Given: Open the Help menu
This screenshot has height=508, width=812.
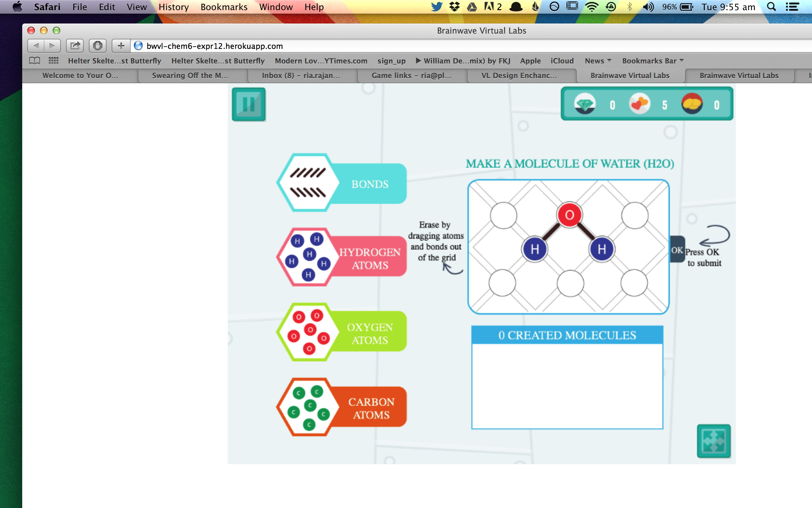Looking at the screenshot, I should [314, 7].
